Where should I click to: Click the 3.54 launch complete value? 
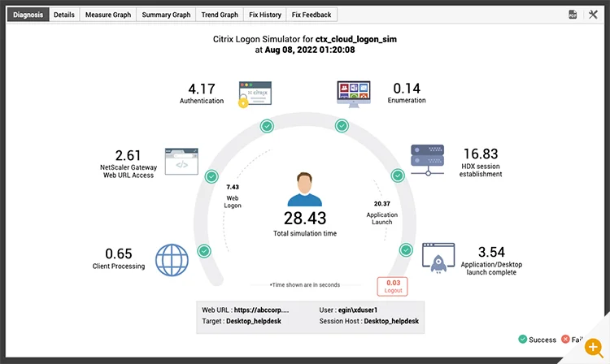point(491,252)
